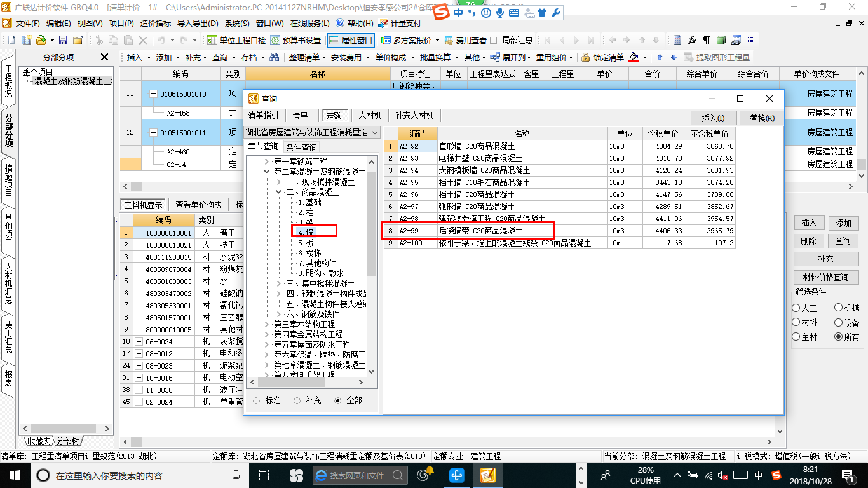
Task: Select the 全部 radio button
Action: click(x=337, y=400)
